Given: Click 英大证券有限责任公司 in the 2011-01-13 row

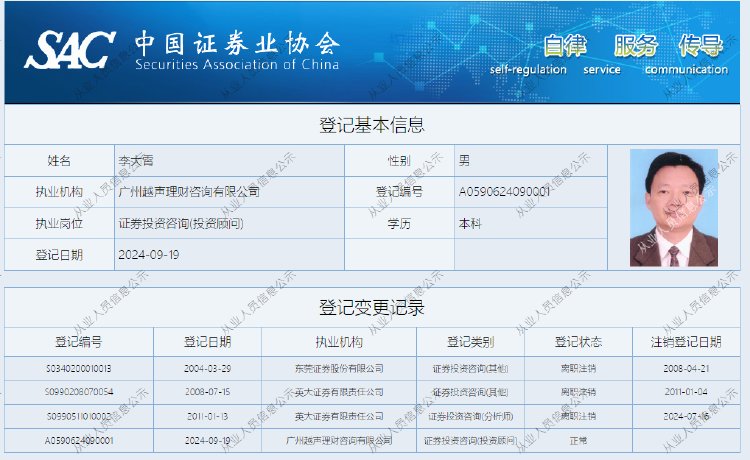Looking at the screenshot, I should (339, 416).
